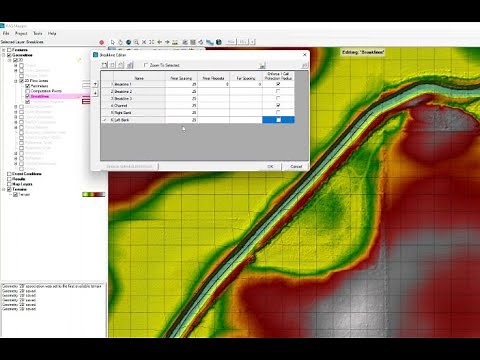Click the Far Spacing cell for Channel

pyautogui.click(x=246, y=105)
